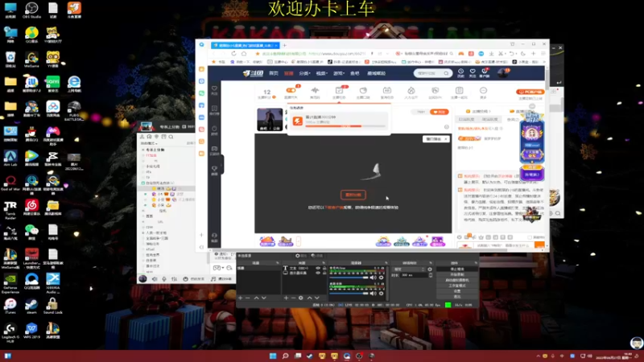Open GeForce Experience desktop icon
Viewport: 644px width, 362px height.
(x=10, y=283)
